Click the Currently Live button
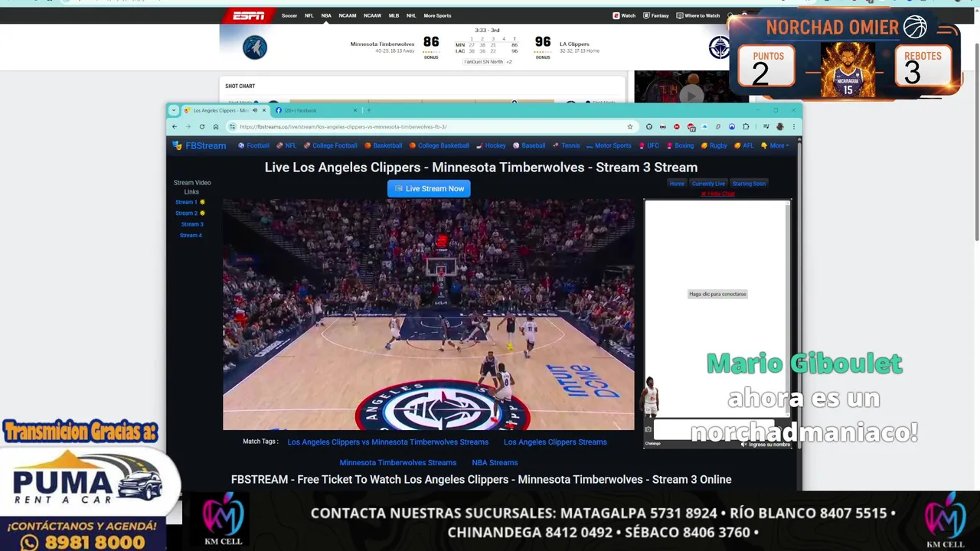This screenshot has width=980, height=551. [x=708, y=184]
